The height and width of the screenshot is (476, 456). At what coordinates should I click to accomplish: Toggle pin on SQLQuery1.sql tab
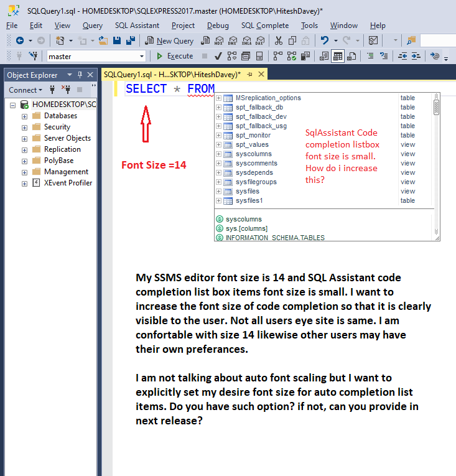tap(250, 75)
